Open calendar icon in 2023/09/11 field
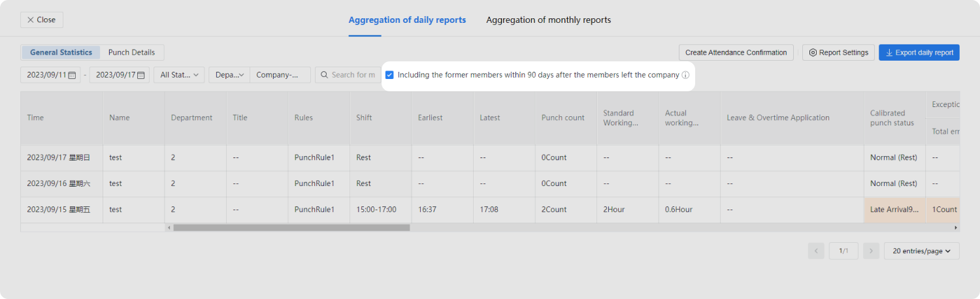 coord(72,75)
